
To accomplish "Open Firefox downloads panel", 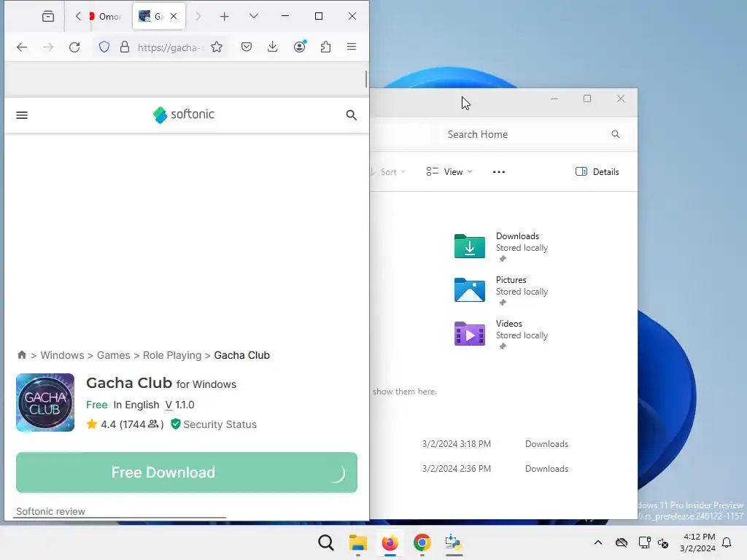I will tap(273, 47).
